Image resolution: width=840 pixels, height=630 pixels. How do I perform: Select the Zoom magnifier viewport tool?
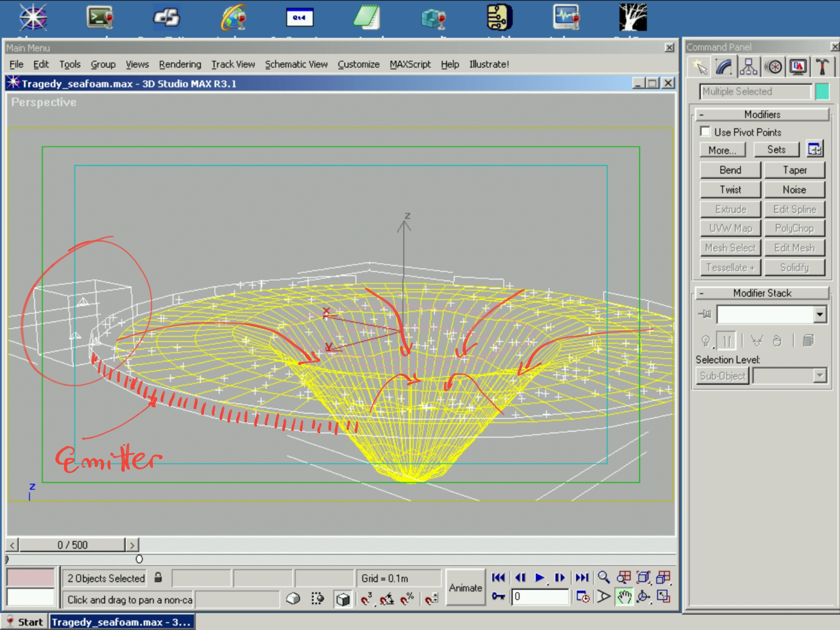(603, 577)
